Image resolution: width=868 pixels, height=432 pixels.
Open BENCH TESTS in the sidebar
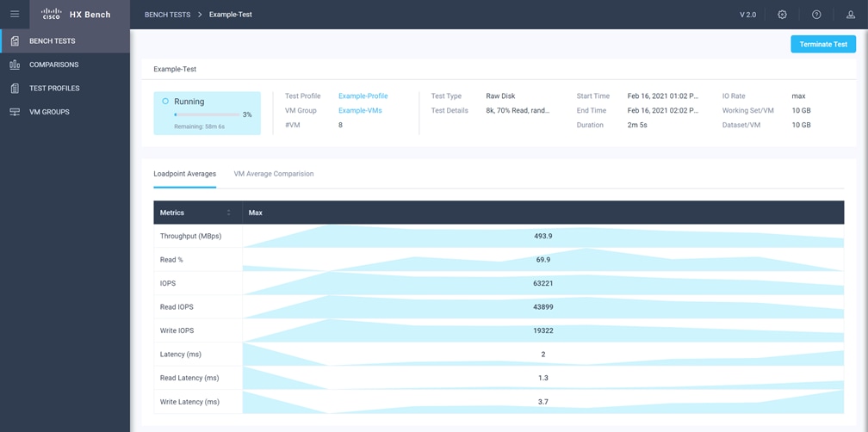(65, 41)
